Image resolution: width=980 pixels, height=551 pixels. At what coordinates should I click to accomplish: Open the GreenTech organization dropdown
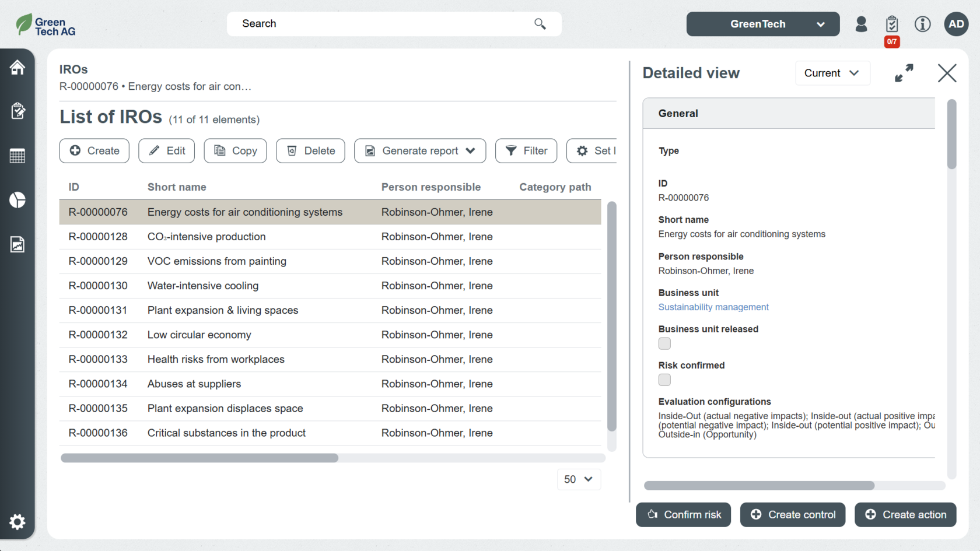[762, 24]
